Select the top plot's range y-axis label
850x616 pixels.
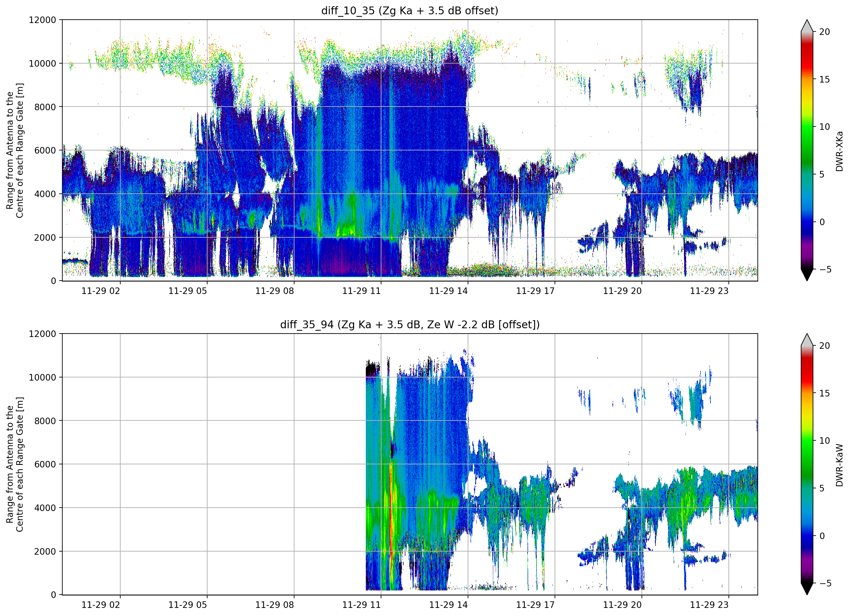point(15,150)
